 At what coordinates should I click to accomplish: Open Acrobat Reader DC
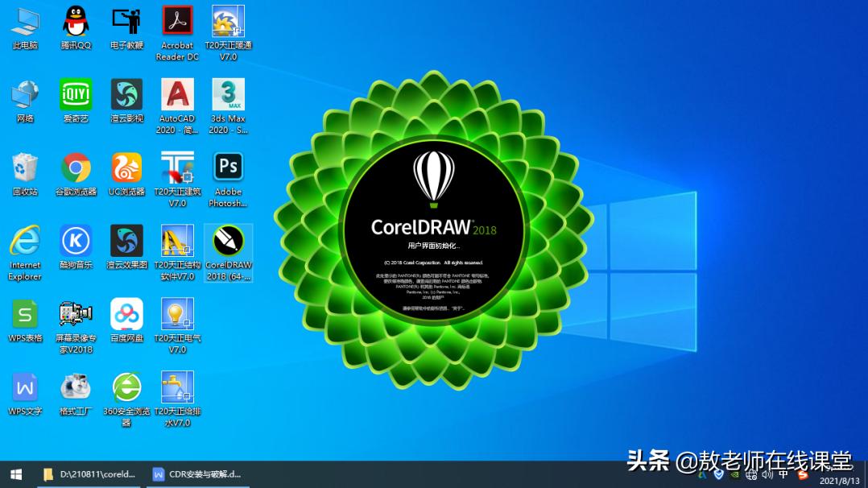pyautogui.click(x=176, y=23)
